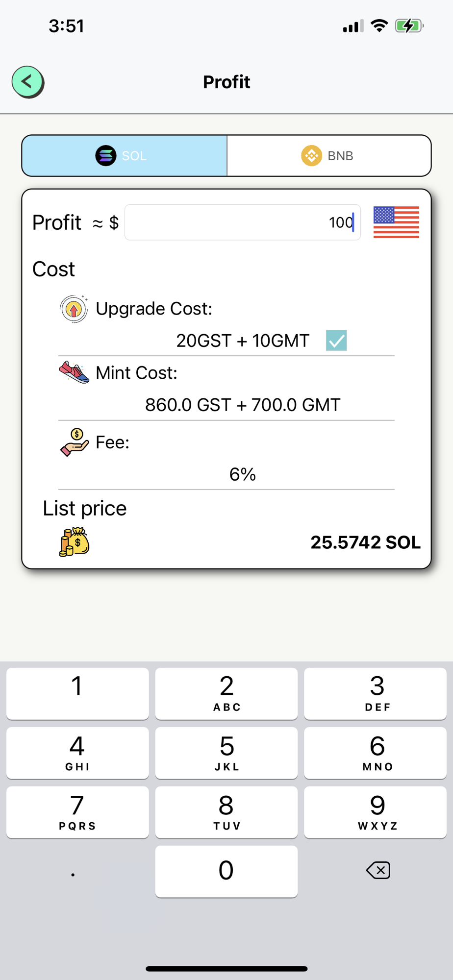The height and width of the screenshot is (980, 453).
Task: Tap the Upgrade Cost arrow icon
Action: click(74, 309)
